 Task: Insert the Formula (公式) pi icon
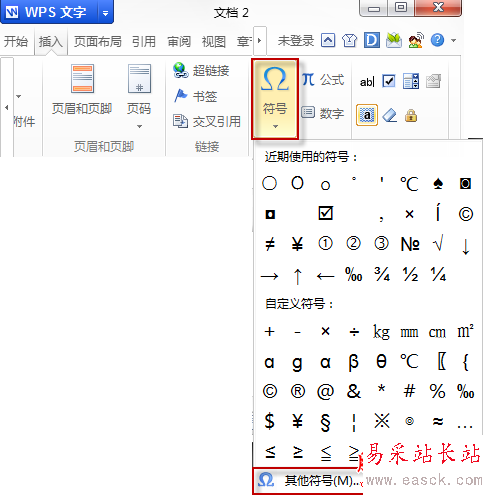[x=308, y=80]
